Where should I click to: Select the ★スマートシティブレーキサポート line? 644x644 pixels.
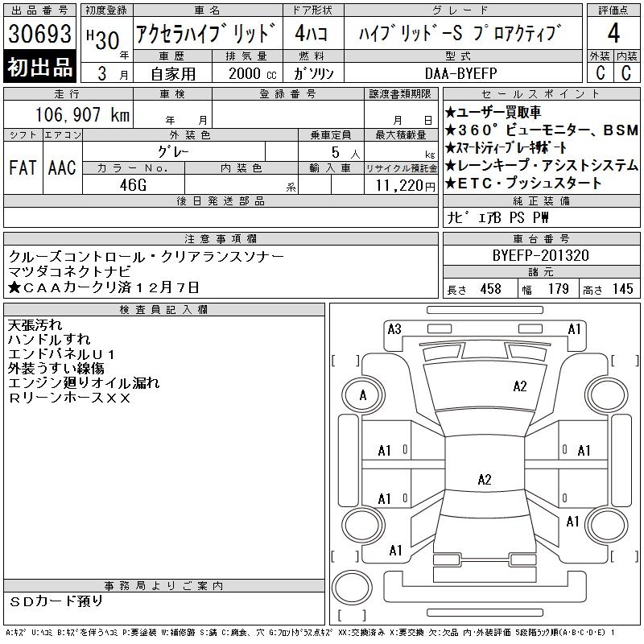506,148
